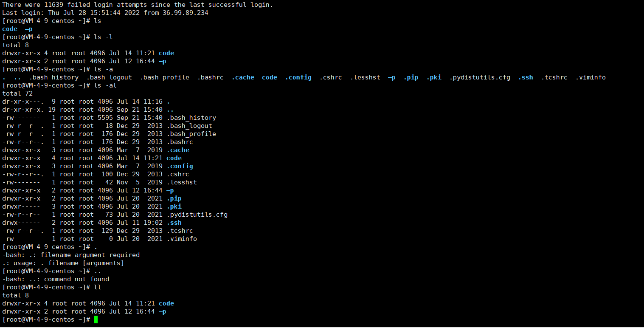Click .pydistutils.cfg in the horizontal ls -a output
This screenshot has width=644, height=328.
(480, 77)
